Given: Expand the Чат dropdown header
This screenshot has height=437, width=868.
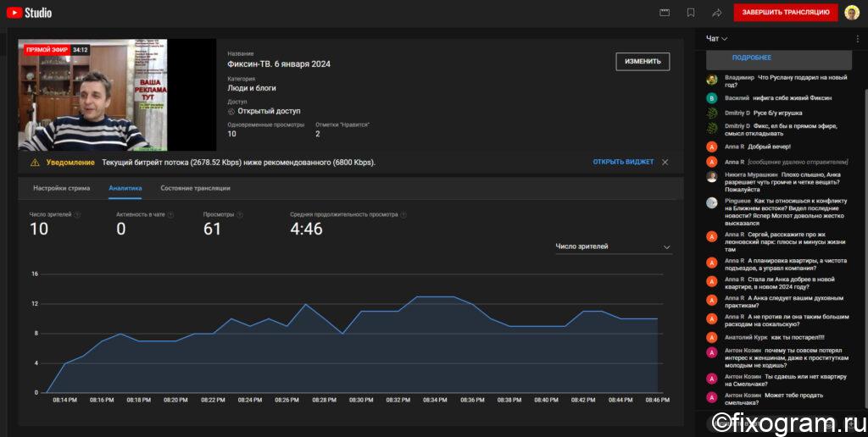Looking at the screenshot, I should [717, 39].
